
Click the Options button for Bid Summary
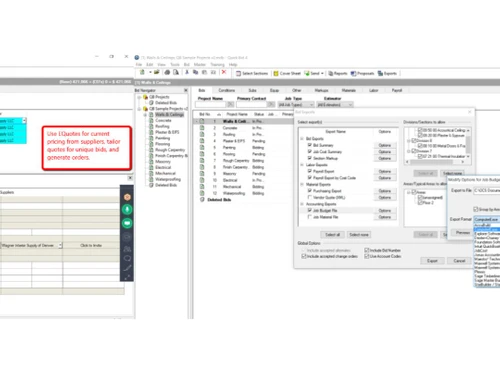click(x=385, y=145)
